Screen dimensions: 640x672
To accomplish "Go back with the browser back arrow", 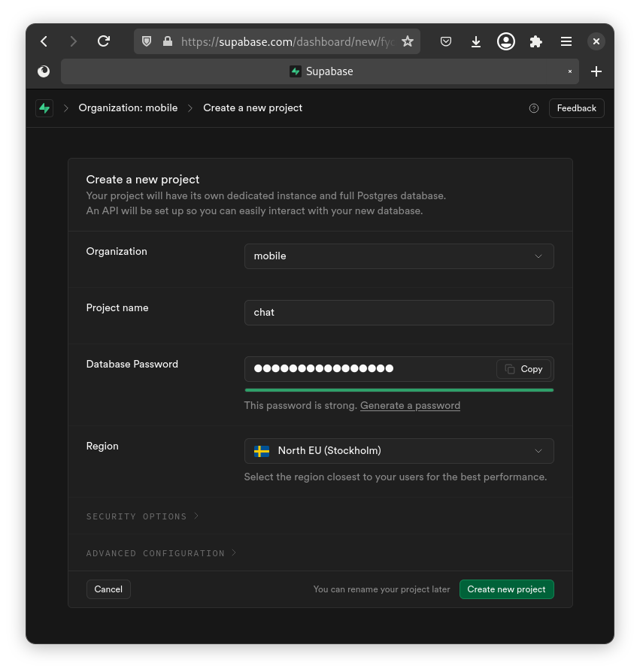I will (x=44, y=41).
